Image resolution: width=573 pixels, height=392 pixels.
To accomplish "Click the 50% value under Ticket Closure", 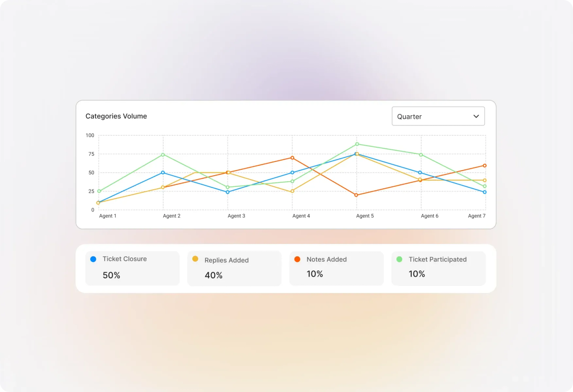I will (x=111, y=275).
